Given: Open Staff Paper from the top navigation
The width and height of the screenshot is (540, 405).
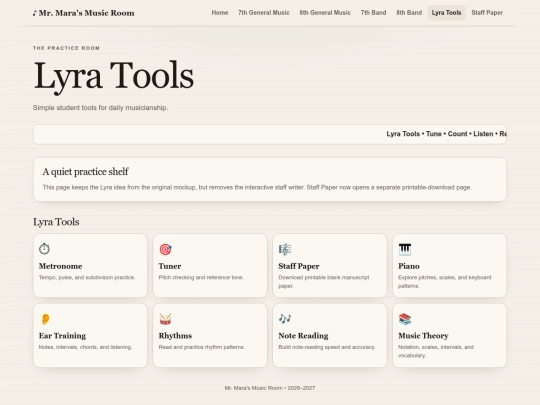Looking at the screenshot, I should coord(487,13).
